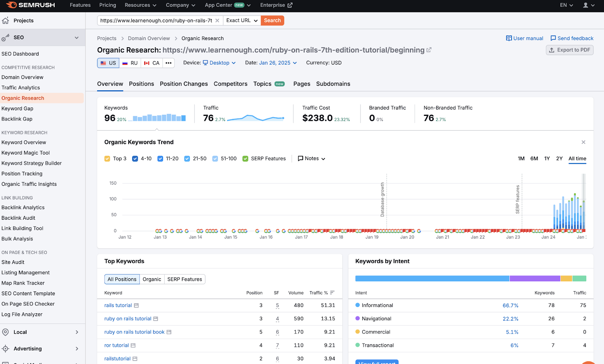Close the Organic Keywords Trend panel

(x=583, y=142)
